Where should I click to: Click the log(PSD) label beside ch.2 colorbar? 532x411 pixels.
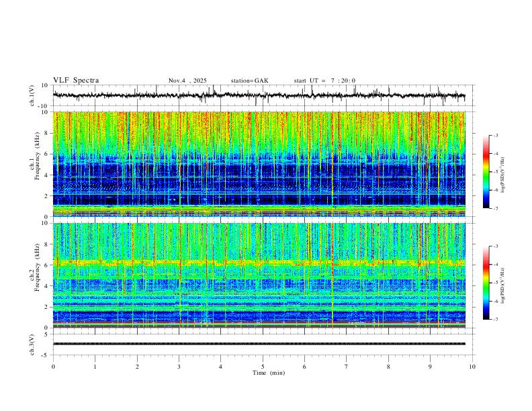click(x=503, y=286)
